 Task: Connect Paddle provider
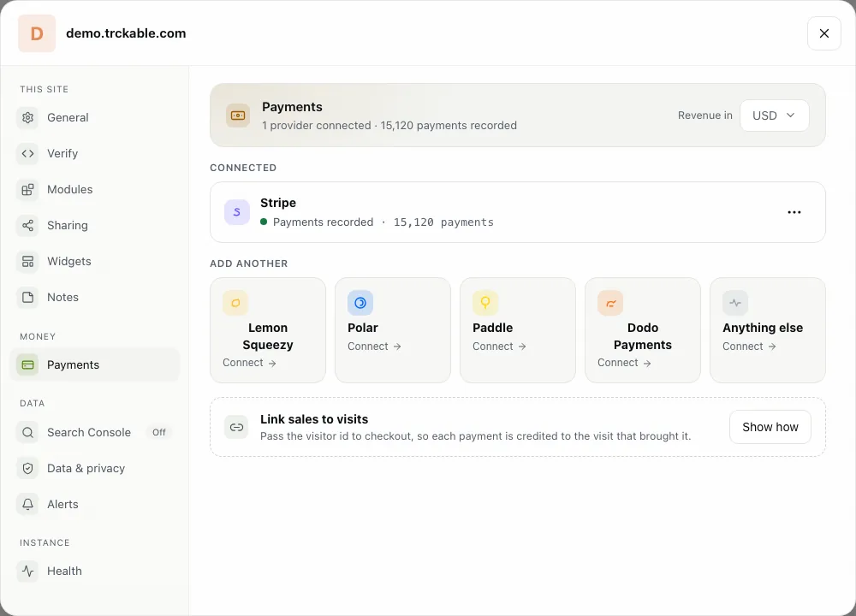click(x=518, y=330)
